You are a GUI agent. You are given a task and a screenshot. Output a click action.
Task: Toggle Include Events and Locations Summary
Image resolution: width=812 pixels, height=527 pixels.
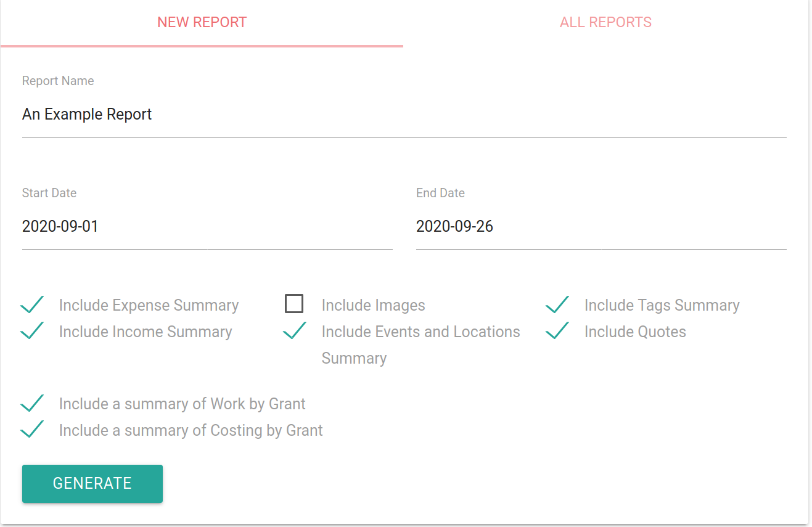click(295, 330)
